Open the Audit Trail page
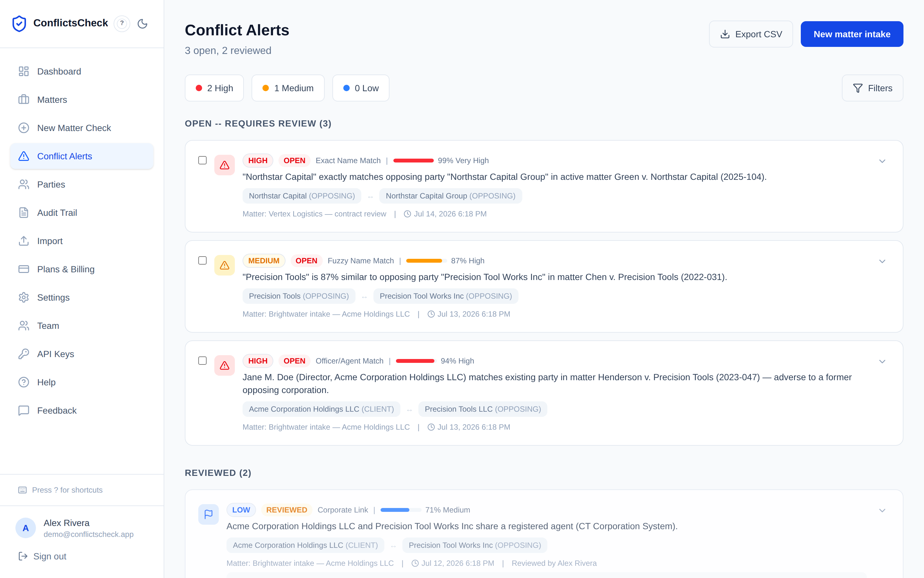The image size is (924, 578). tap(82, 213)
